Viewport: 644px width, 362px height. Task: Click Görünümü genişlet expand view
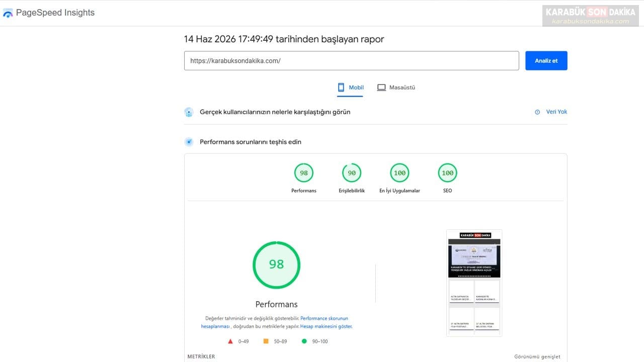[x=537, y=356]
